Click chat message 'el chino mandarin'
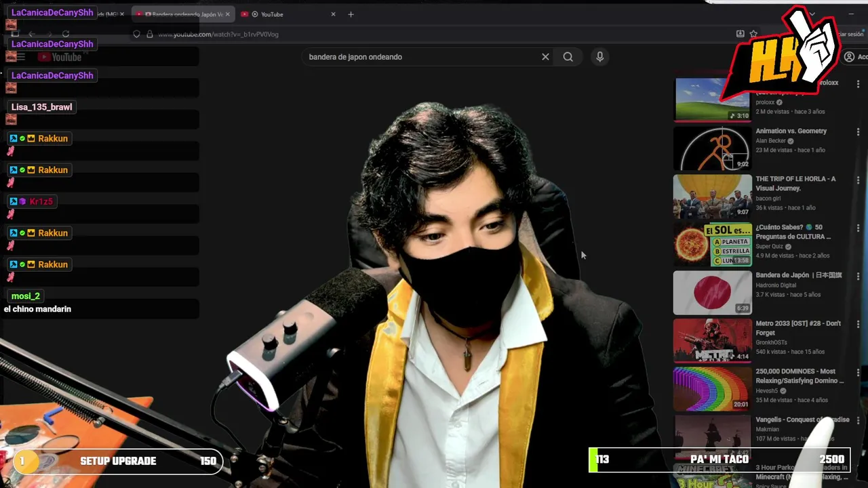The height and width of the screenshot is (488, 868). tap(37, 309)
